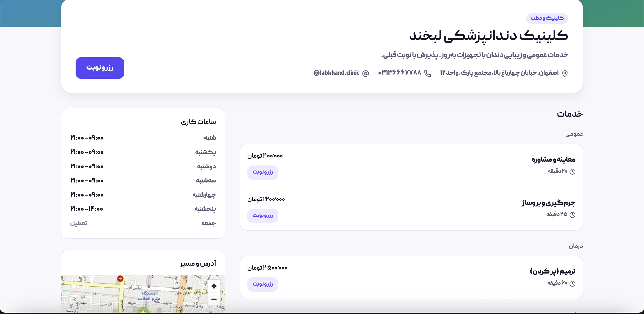
Task: Click the درمان category label
Action: coord(576,246)
